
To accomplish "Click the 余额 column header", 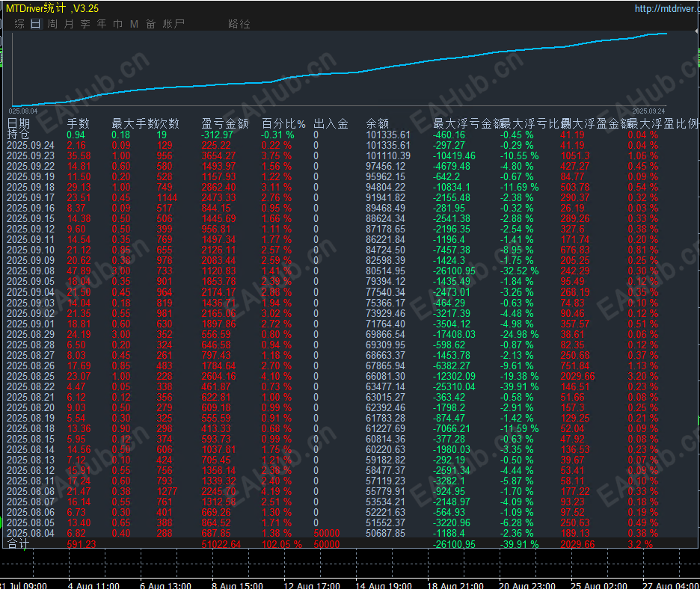I will [x=377, y=123].
